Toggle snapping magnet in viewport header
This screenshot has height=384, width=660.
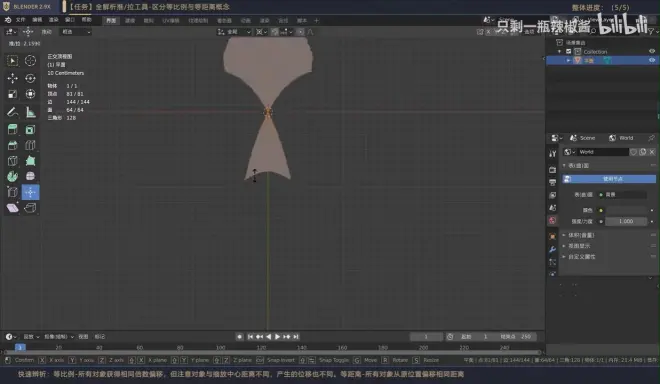pyautogui.click(x=274, y=32)
